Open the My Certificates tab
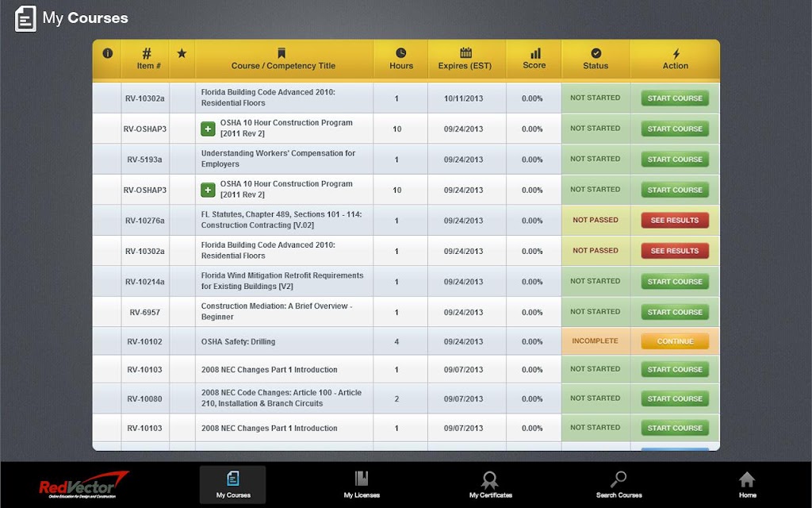812x508 pixels. pos(490,485)
